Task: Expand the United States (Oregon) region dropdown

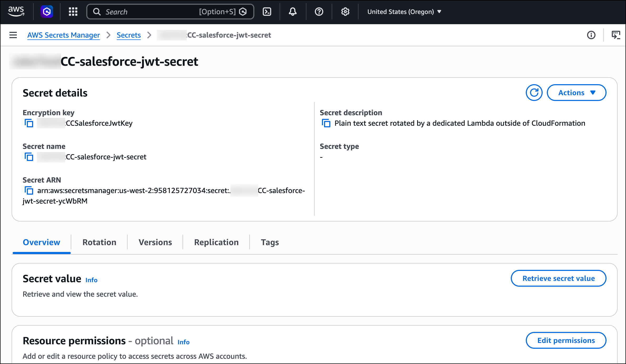Action: [x=404, y=12]
